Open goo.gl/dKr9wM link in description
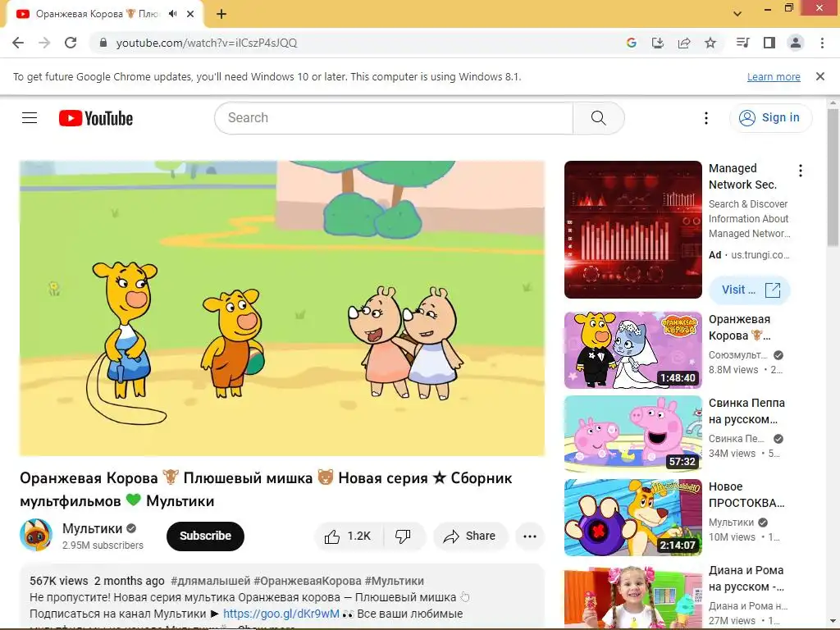This screenshot has height=630, width=840. [x=281, y=614]
